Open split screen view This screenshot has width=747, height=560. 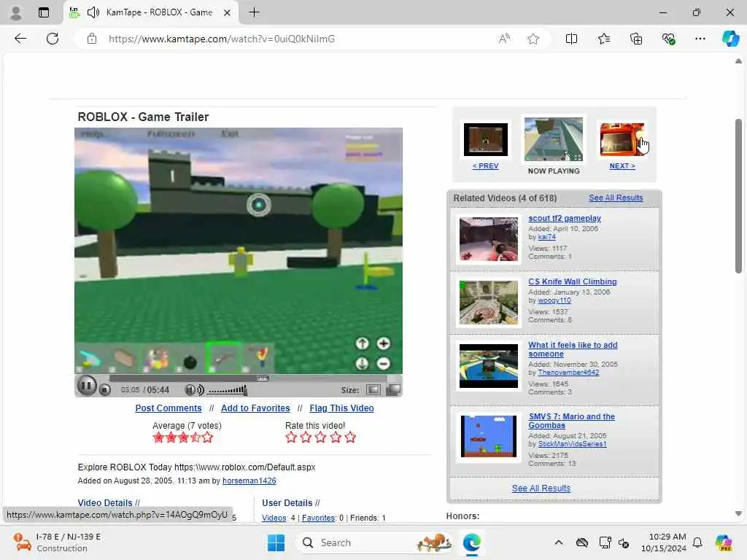[x=571, y=39]
